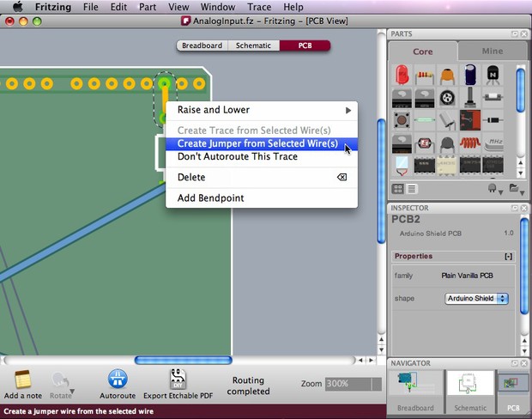Pick the red coil inductor part

pyautogui.click(x=470, y=143)
